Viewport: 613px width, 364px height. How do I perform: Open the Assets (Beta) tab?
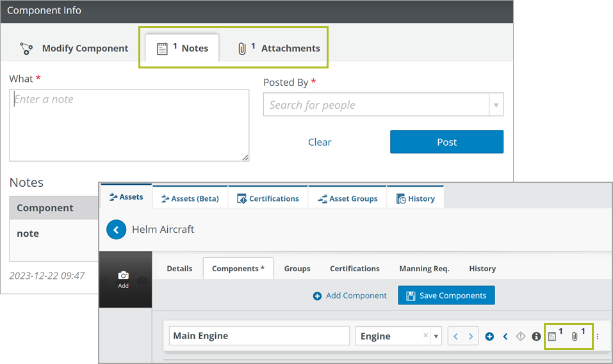(190, 198)
